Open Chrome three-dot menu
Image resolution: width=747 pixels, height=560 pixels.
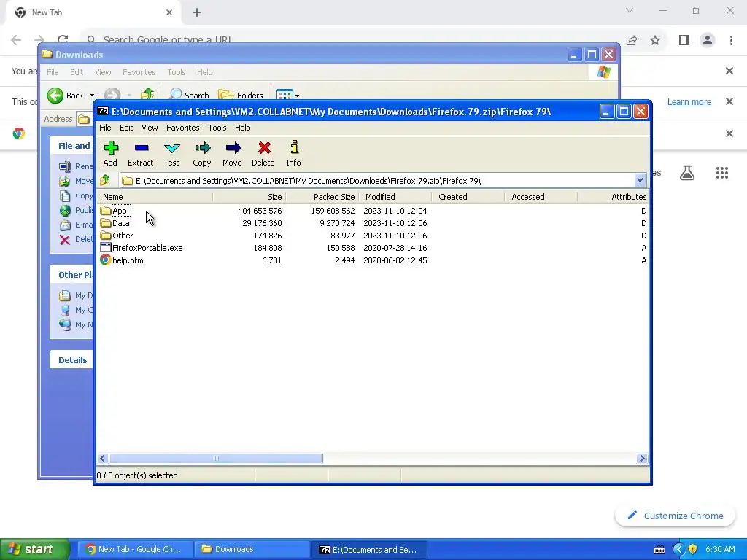click(731, 41)
